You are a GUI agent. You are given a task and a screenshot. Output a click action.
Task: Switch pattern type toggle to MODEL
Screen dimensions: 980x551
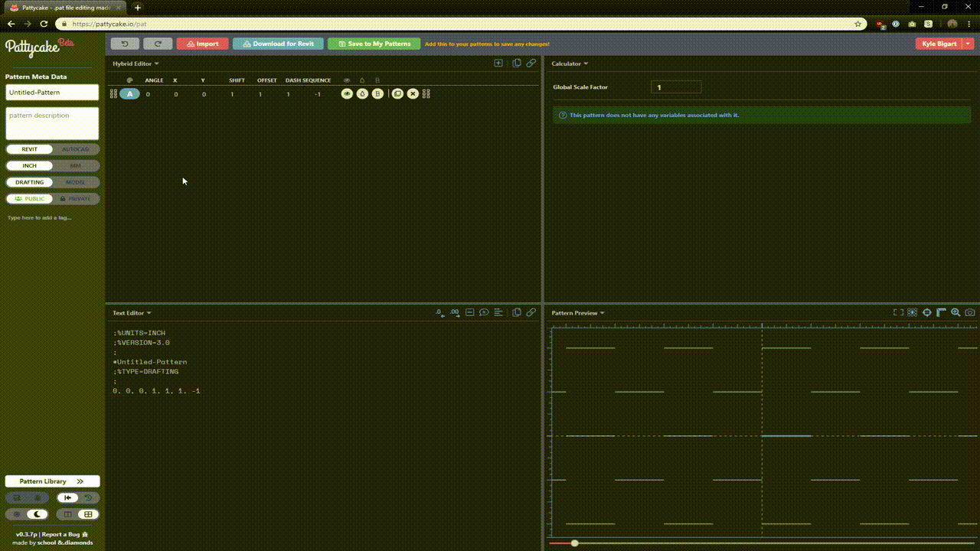pyautogui.click(x=76, y=182)
